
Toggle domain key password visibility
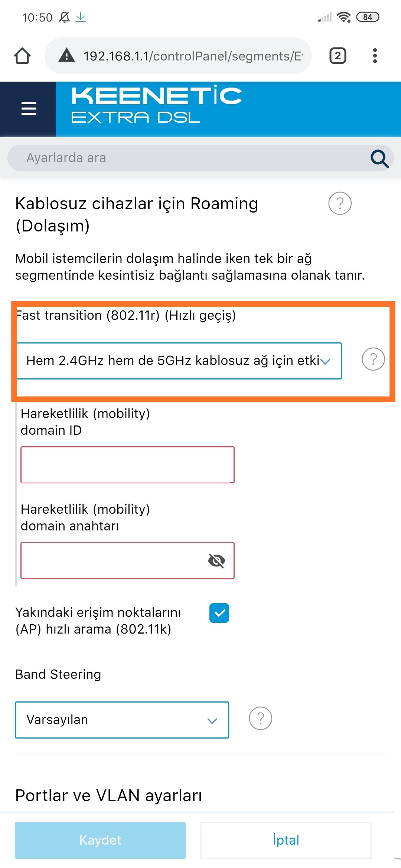216,560
